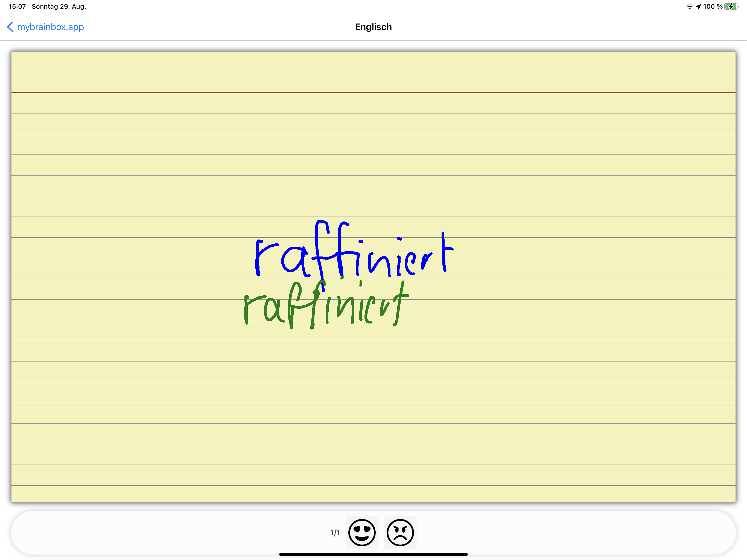The image size is (747, 560).
Task: Click the 100 % battery label
Action: (713, 7)
